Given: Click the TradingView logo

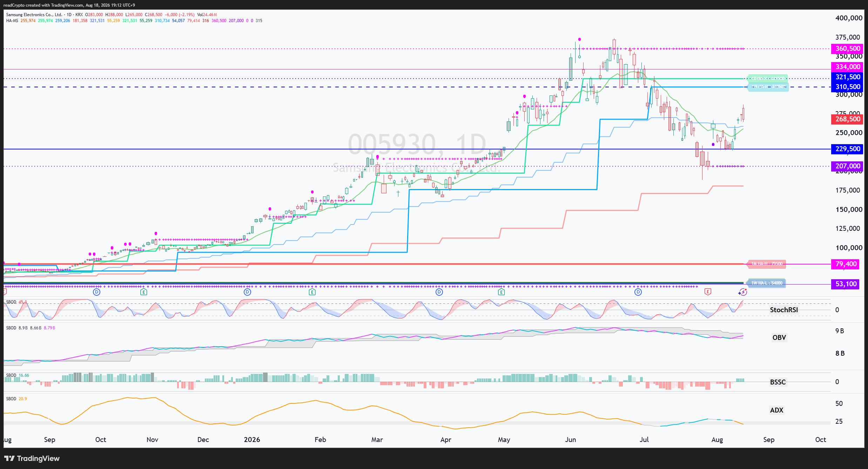Looking at the screenshot, I should pyautogui.click(x=32, y=458).
